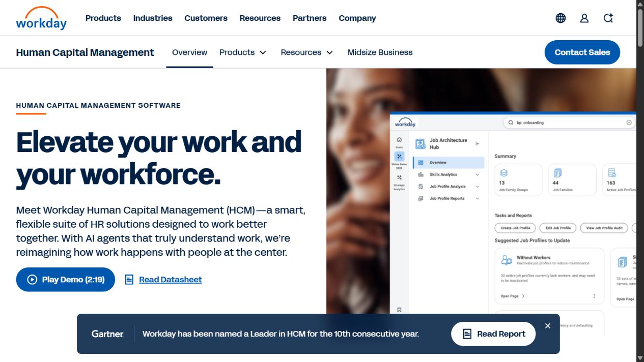This screenshot has width=644, height=362.
Task: Select Overview in the Job Architecture Hub menu
Action: tap(449, 163)
